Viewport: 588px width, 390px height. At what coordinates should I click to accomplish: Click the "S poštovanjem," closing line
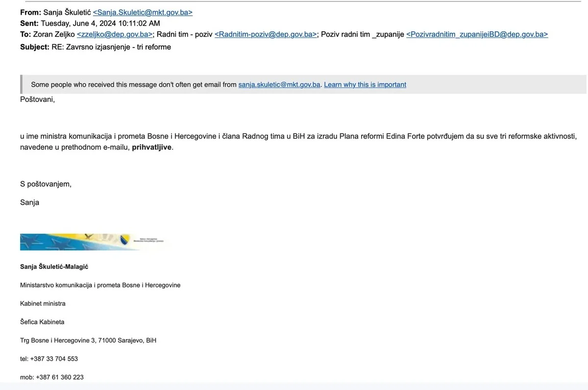[46, 184]
